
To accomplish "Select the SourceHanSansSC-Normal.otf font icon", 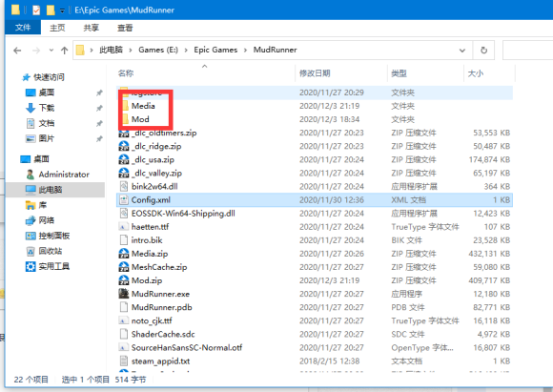I will pos(123,347).
